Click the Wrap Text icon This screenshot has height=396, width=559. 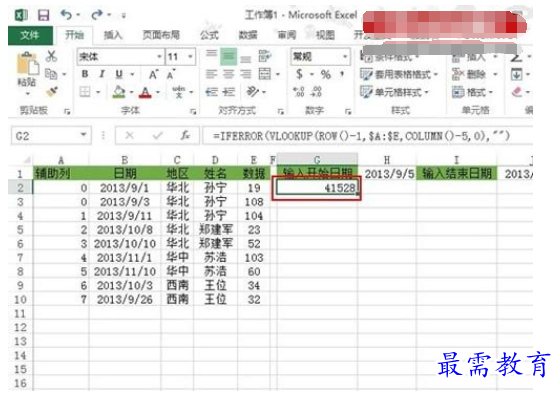(265, 56)
